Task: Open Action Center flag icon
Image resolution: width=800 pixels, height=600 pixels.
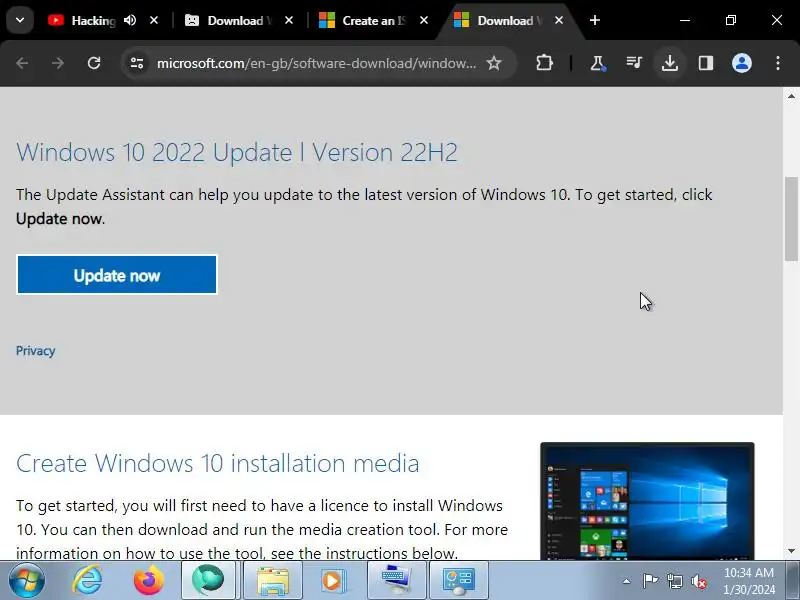Action: click(650, 581)
